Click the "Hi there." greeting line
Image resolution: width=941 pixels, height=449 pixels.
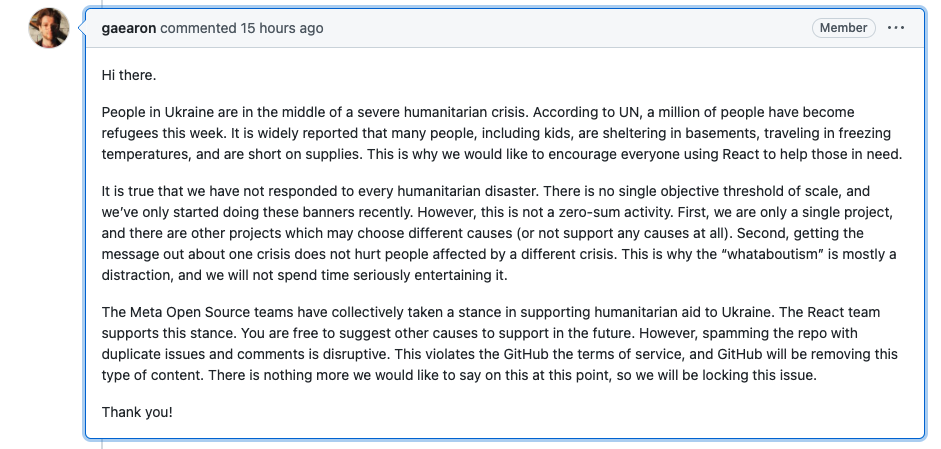(129, 75)
